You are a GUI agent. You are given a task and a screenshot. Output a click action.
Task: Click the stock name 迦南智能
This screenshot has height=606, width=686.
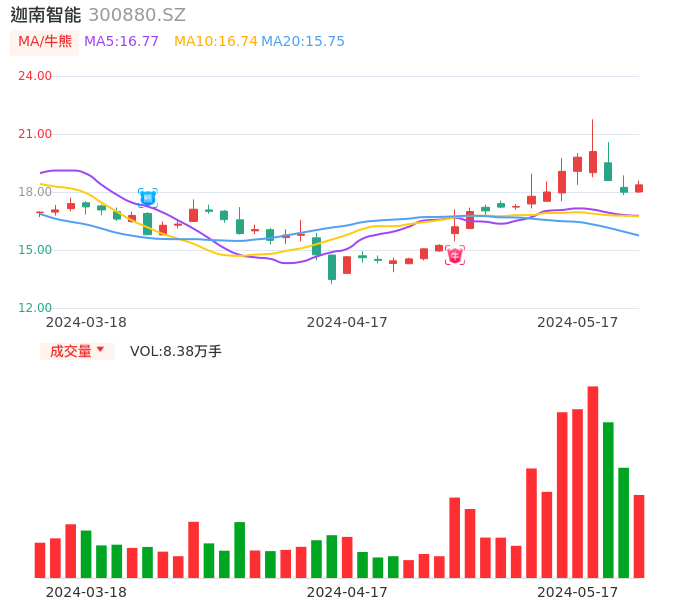point(46,15)
